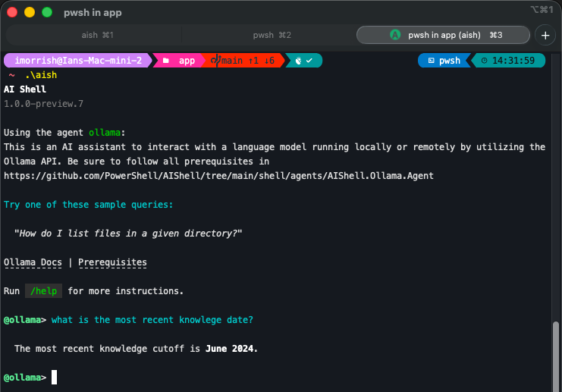
Task: Click the bold June 2024 answer
Action: (x=231, y=349)
